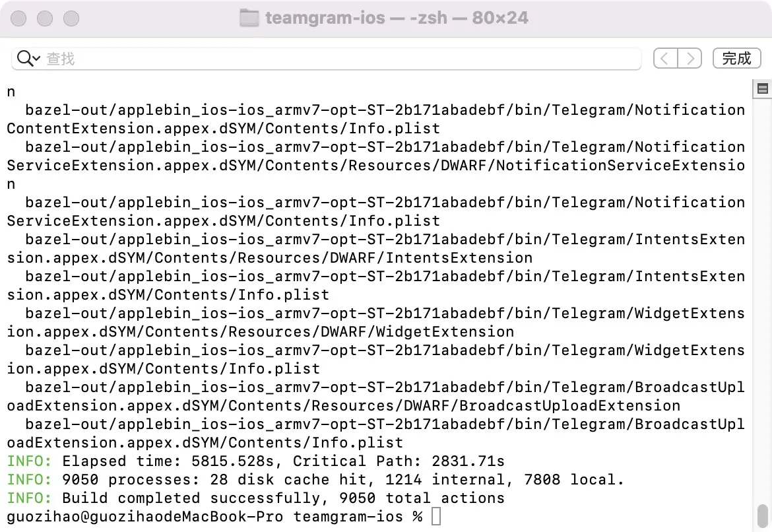The image size is (772, 532).
Task: Place cursor at the teamgram-ios % prompt
Action: tap(436, 516)
